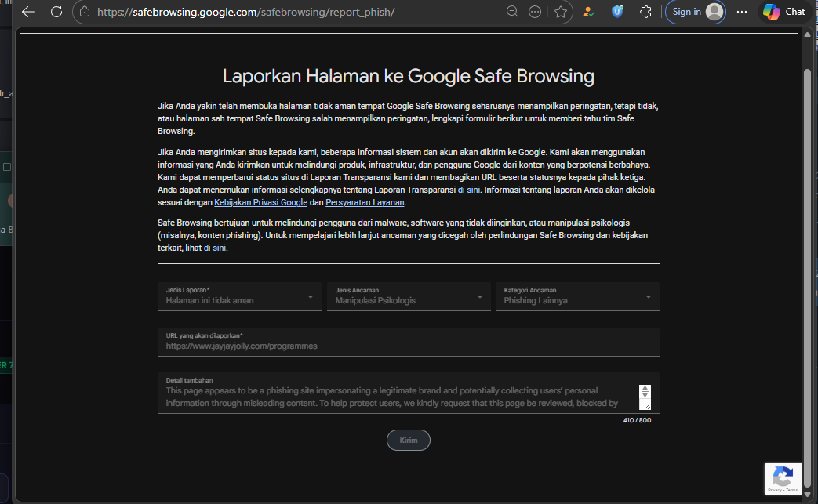Open the address bar more-options circle icon
The width and height of the screenshot is (818, 504).
coord(535,12)
